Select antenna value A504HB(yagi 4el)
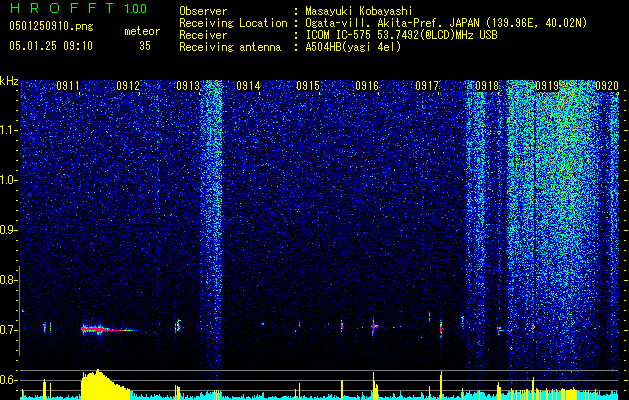The image size is (629, 400). (x=353, y=47)
